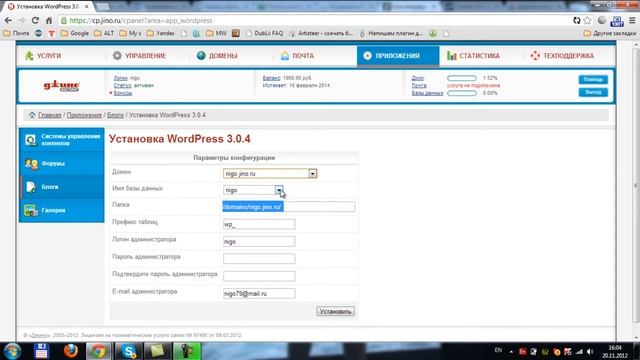Open the DubLi FAQ bookmark
The image size is (640, 360).
(x=264, y=33)
